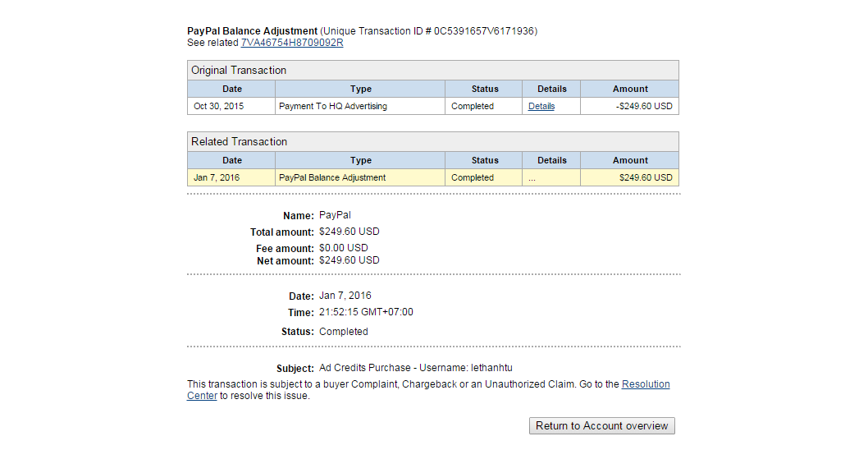Click the ellipsis in Related Transaction details cell

click(532, 178)
